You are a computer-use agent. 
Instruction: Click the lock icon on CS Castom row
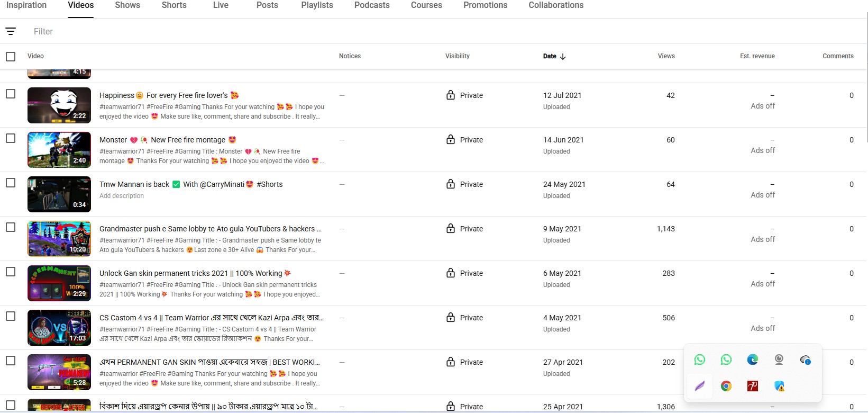[x=451, y=318]
